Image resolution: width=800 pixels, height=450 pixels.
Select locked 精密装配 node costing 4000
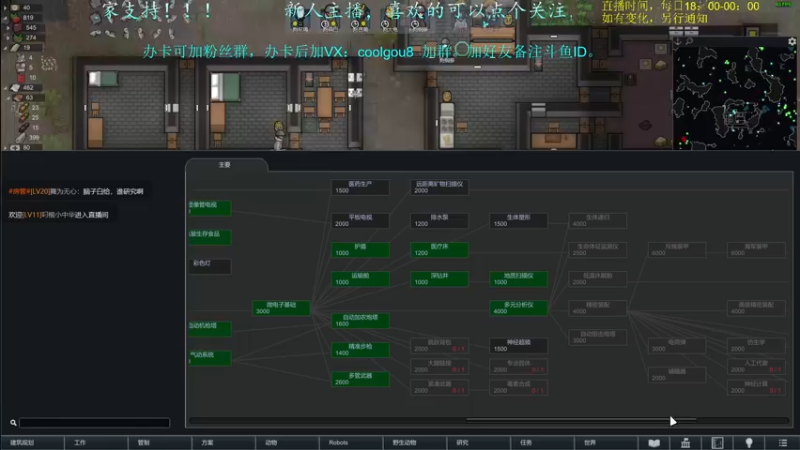pos(597,308)
